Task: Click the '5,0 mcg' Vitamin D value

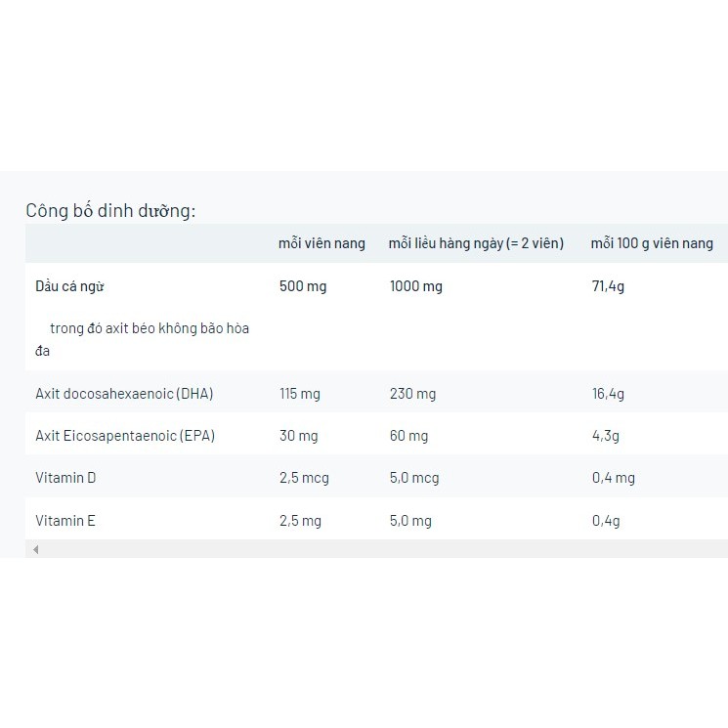Action: [x=414, y=478]
